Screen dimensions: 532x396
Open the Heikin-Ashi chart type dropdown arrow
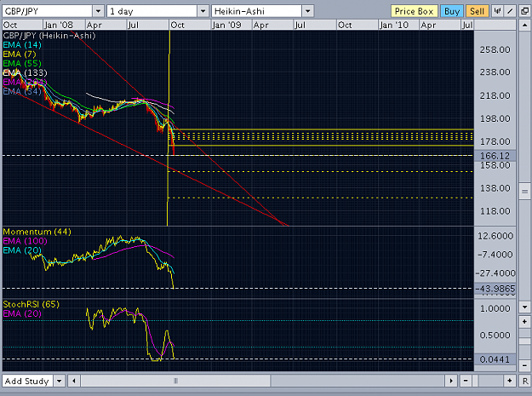pos(308,11)
